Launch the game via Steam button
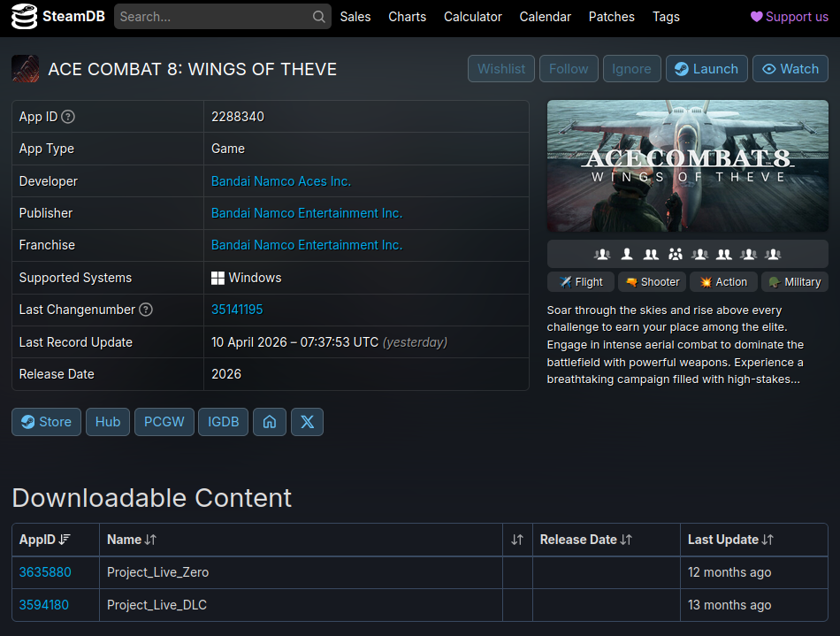Image resolution: width=840 pixels, height=636 pixels. (x=706, y=69)
